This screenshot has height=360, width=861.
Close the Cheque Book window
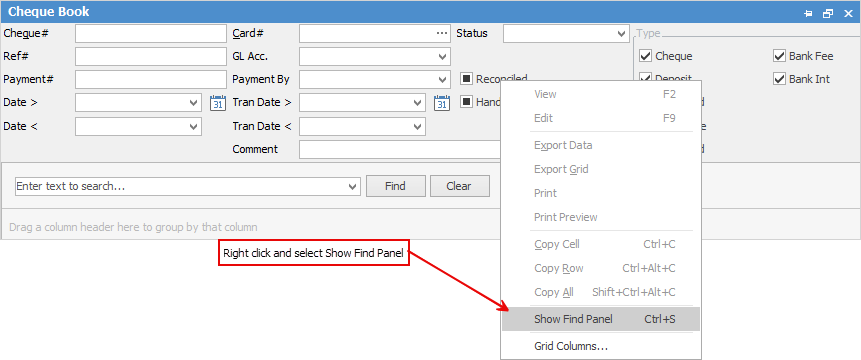(848, 13)
